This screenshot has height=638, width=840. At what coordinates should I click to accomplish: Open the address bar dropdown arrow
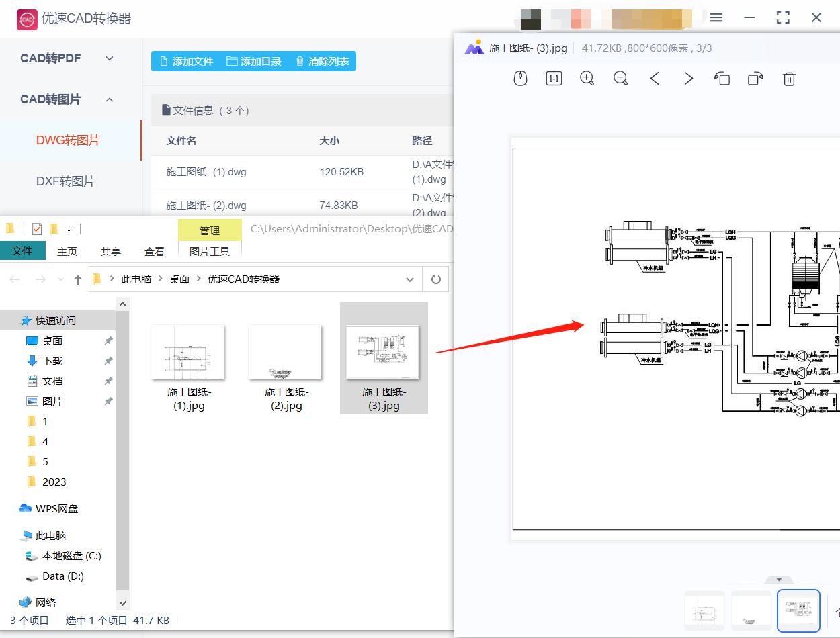[410, 279]
